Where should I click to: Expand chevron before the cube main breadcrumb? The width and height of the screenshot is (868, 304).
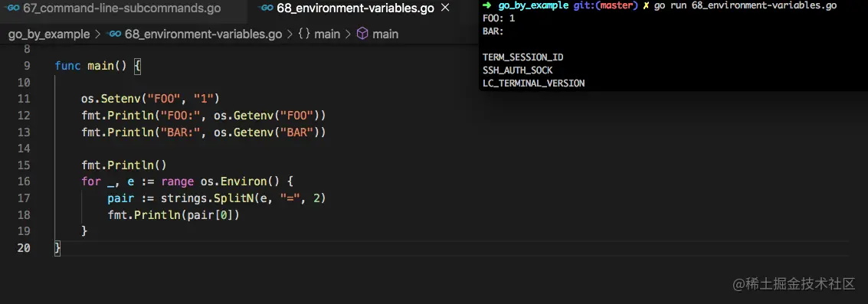348,34
